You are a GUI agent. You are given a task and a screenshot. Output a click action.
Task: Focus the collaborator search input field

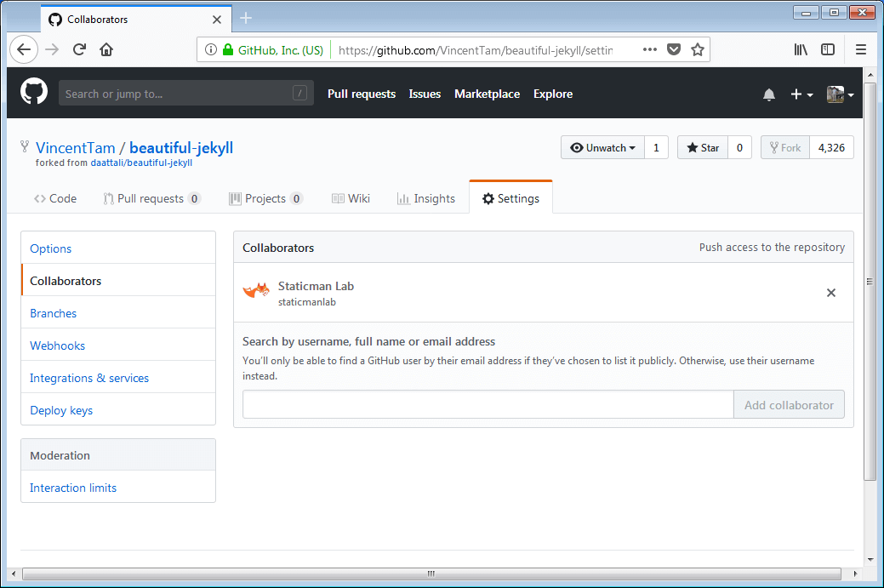click(488, 405)
